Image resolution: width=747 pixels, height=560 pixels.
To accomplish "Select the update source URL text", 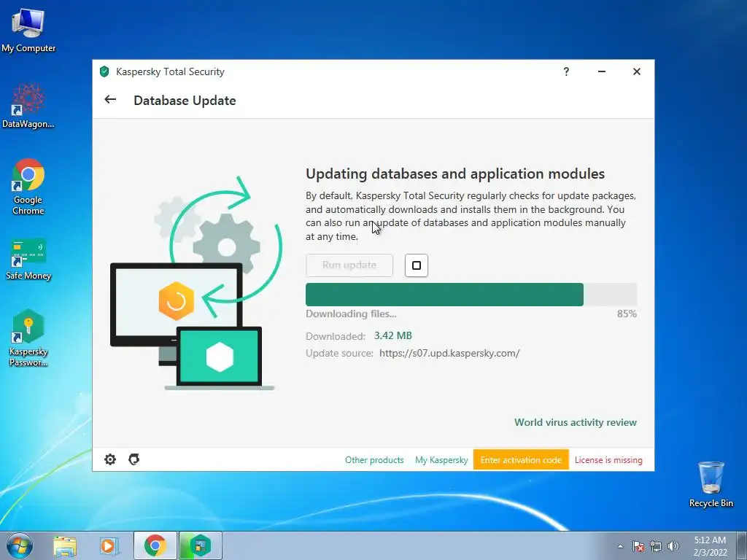I will (x=449, y=354).
